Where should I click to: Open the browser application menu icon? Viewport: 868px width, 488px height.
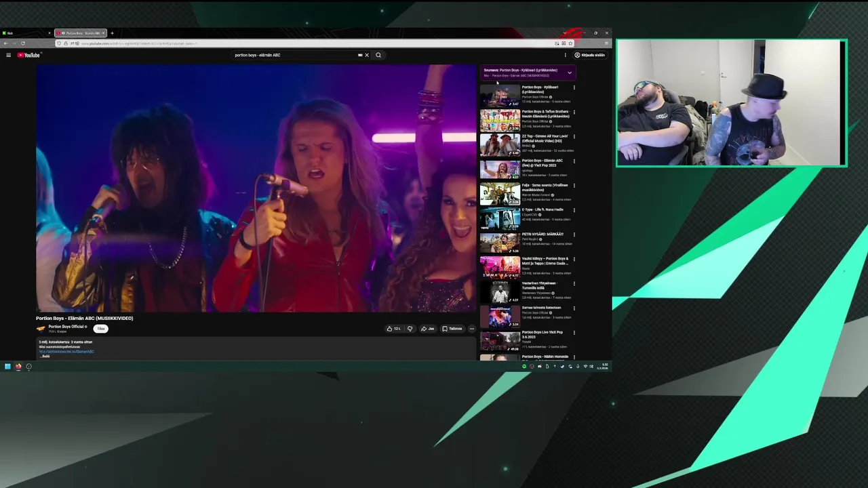(x=606, y=43)
